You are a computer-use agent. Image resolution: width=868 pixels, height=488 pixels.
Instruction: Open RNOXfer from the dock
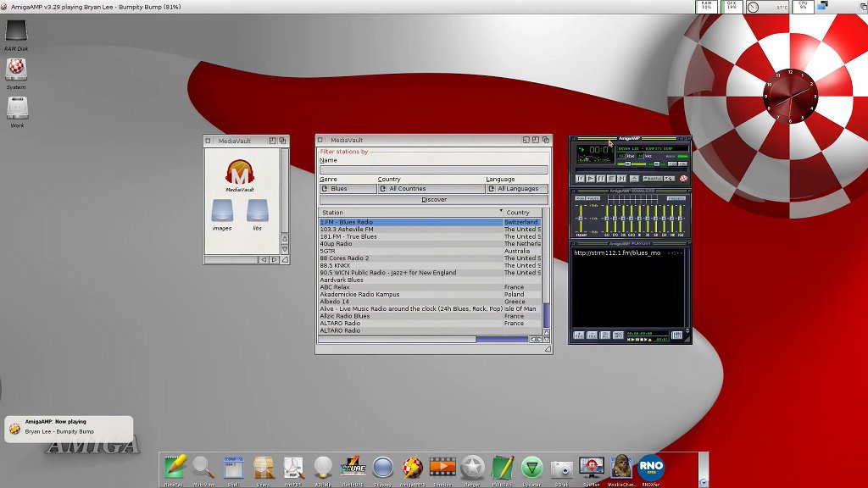pyautogui.click(x=651, y=468)
